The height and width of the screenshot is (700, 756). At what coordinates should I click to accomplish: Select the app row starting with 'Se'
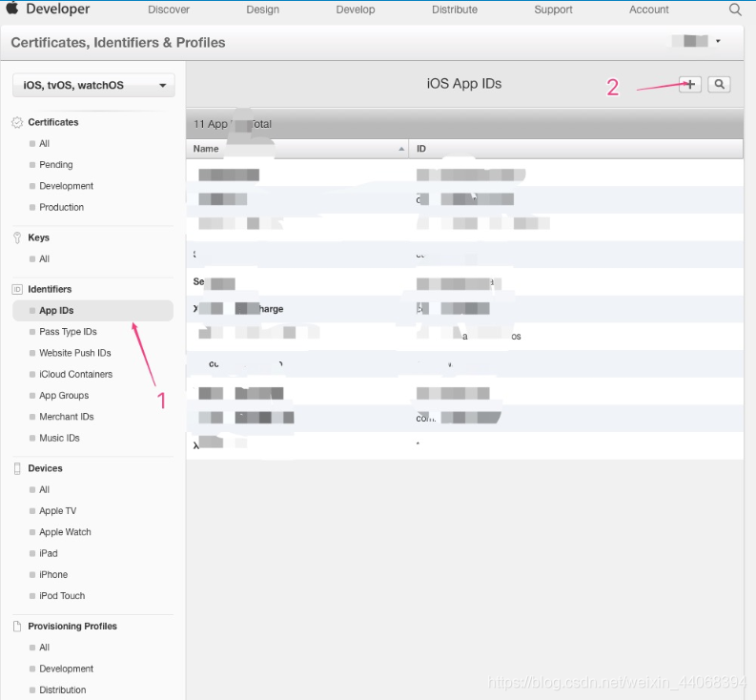point(465,282)
